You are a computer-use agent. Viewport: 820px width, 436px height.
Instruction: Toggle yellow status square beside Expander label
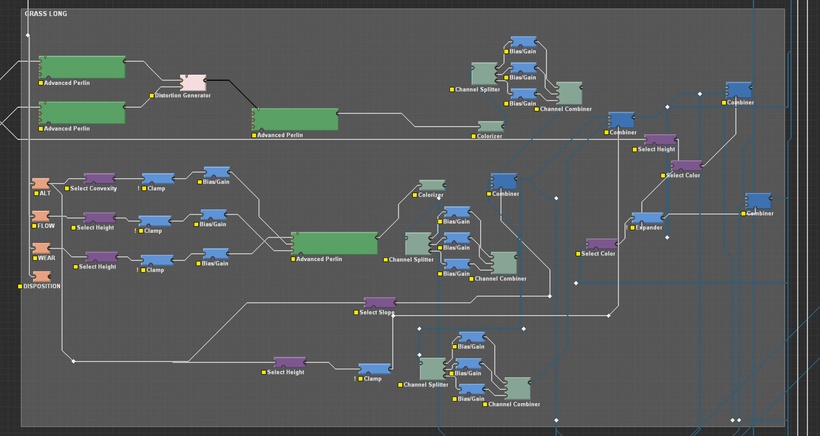(632, 228)
